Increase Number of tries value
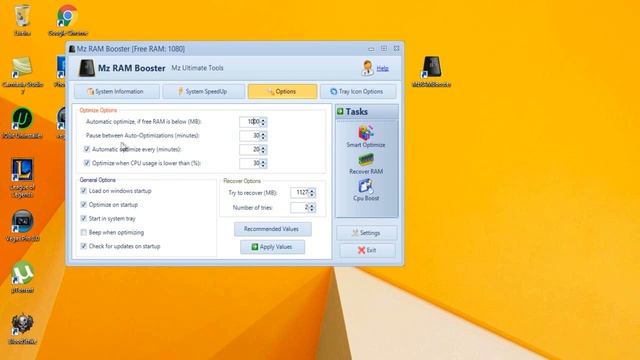The width and height of the screenshot is (640, 360). click(312, 206)
